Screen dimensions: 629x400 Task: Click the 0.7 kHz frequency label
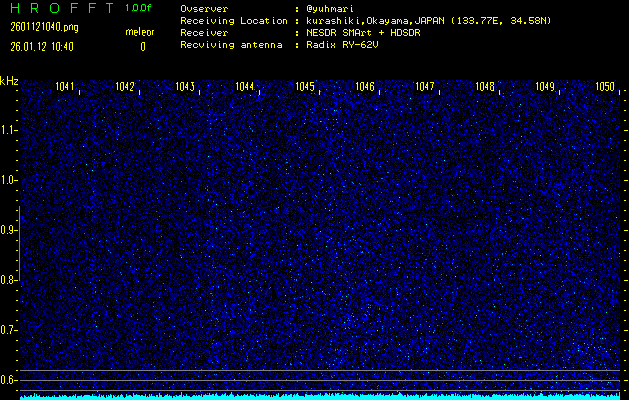pos(8,330)
